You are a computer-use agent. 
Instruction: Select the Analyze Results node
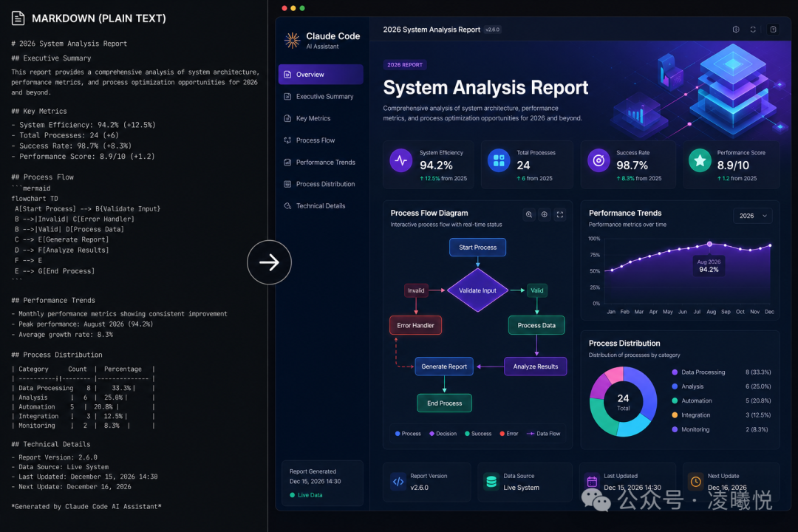point(536,366)
